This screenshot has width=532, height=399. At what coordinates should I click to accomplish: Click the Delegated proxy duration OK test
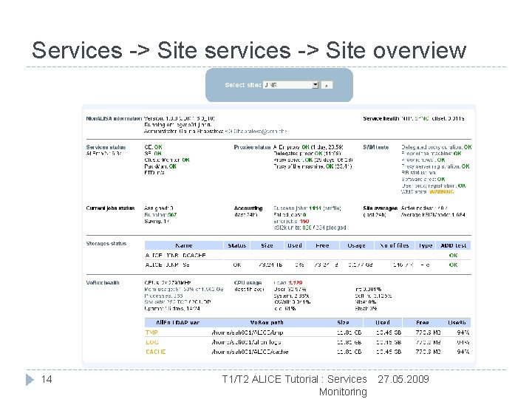(437, 147)
